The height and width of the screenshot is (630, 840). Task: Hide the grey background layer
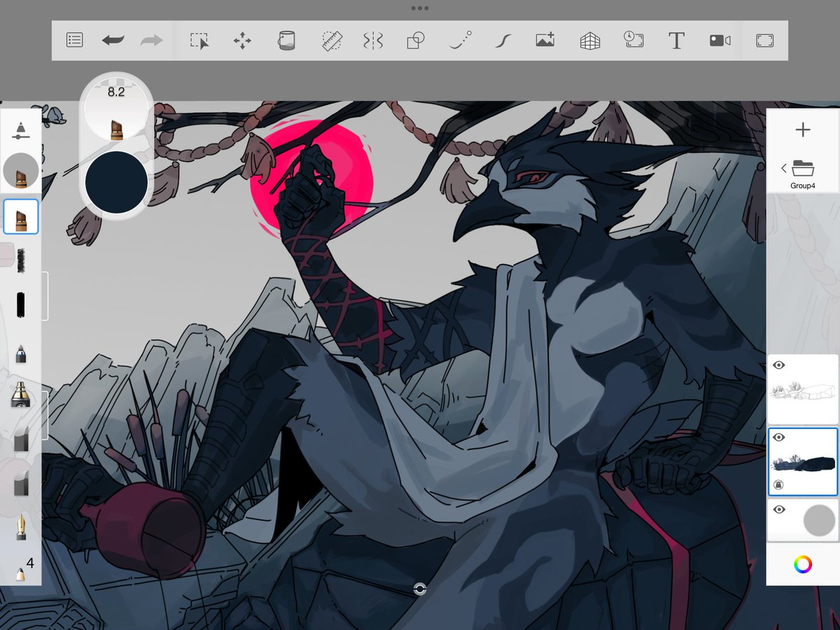pos(778,510)
